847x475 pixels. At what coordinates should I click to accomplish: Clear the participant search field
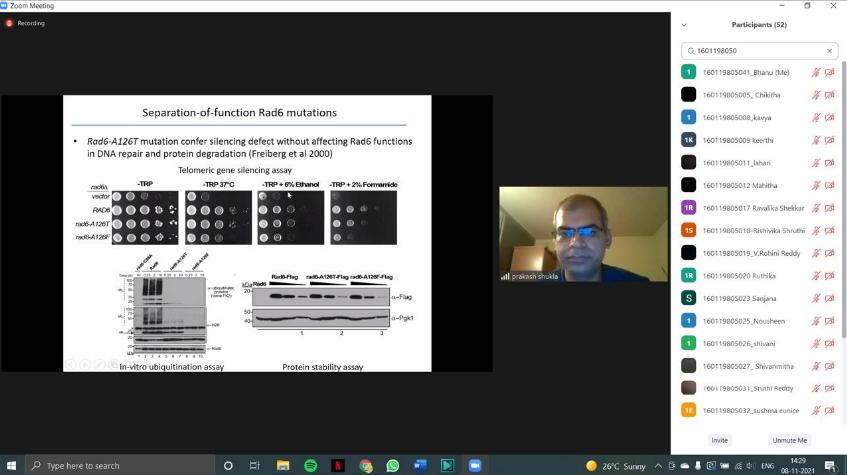(x=829, y=51)
